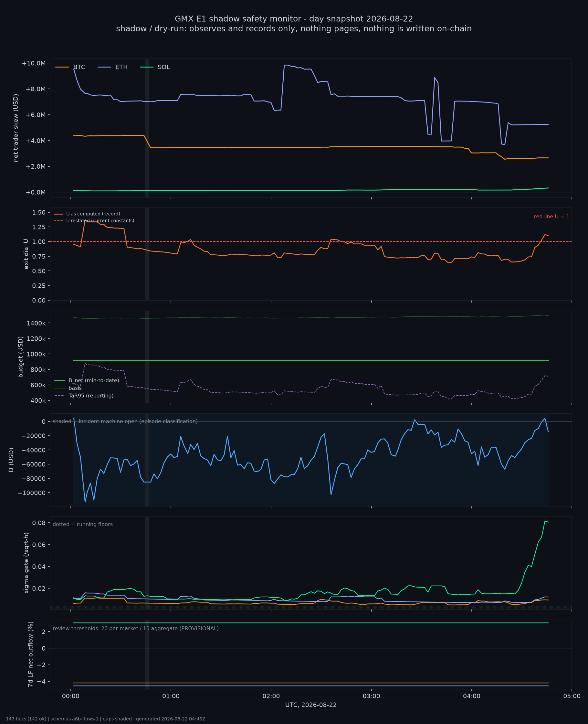
Task: Click the 'UTC, 2026-08-22' x-axis label
Action: (311, 705)
